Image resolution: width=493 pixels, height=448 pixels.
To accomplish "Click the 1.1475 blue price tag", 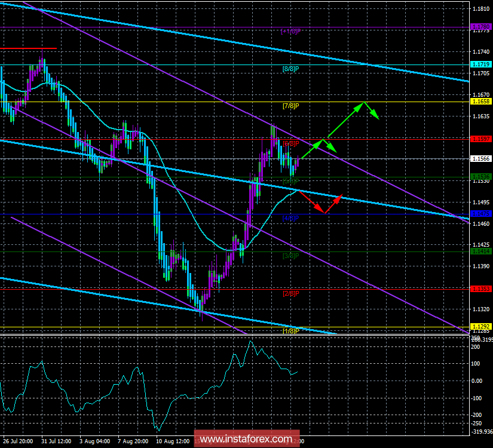I will [480, 213].
